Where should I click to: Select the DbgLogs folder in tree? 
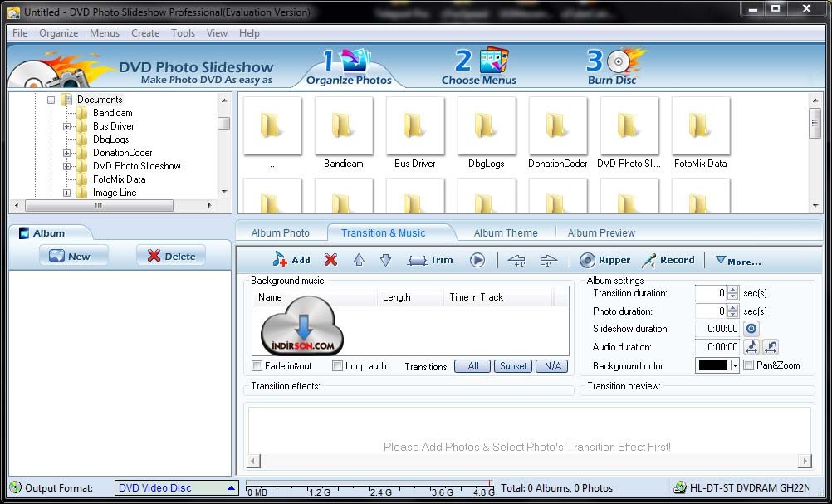(111, 139)
